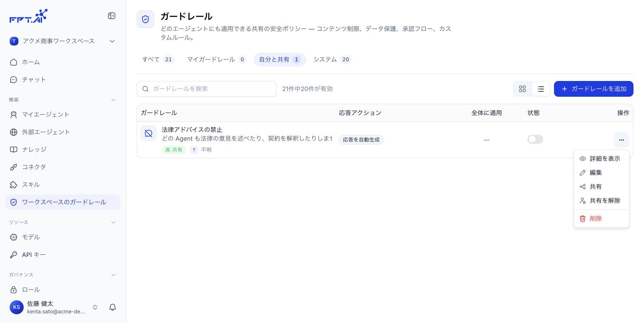Choose 共有 from actions menu

[x=602, y=186]
